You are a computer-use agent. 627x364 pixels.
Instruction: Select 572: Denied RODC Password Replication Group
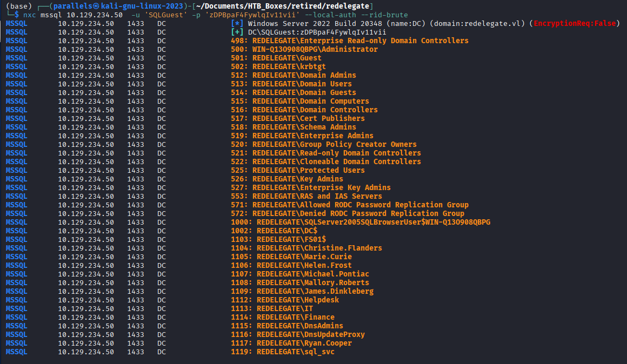click(348, 213)
